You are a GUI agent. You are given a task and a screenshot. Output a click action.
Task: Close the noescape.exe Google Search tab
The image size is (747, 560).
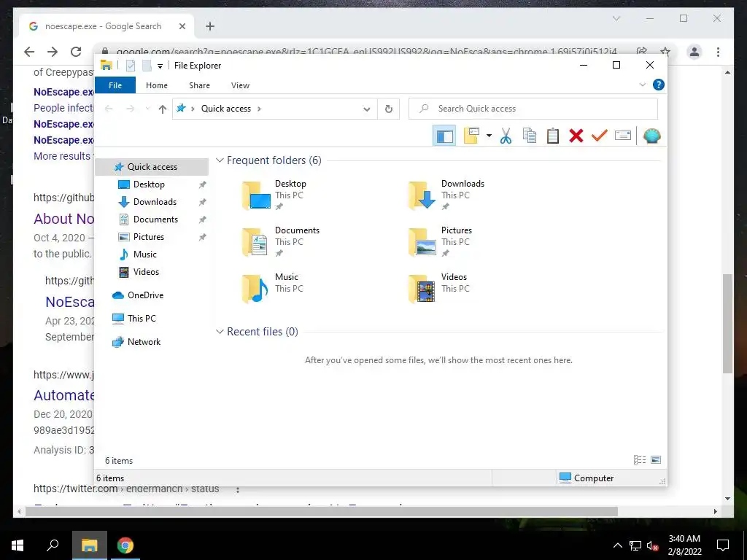pyautogui.click(x=182, y=26)
